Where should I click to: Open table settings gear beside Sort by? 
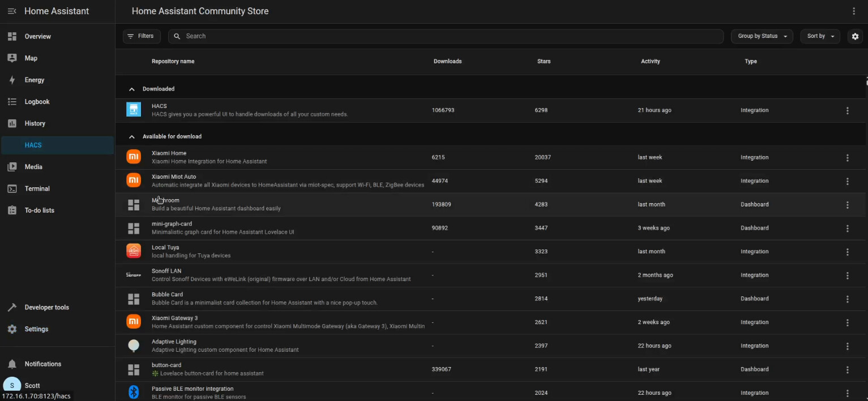click(x=855, y=36)
